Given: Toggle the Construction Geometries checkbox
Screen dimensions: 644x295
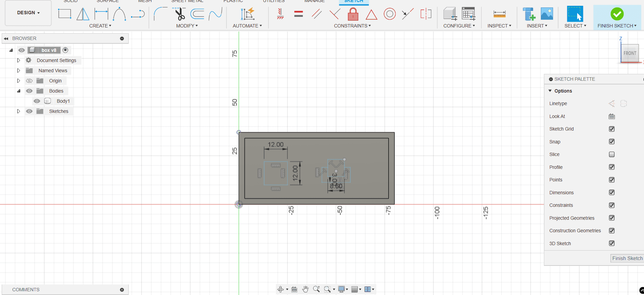Looking at the screenshot, I should pos(612,231).
